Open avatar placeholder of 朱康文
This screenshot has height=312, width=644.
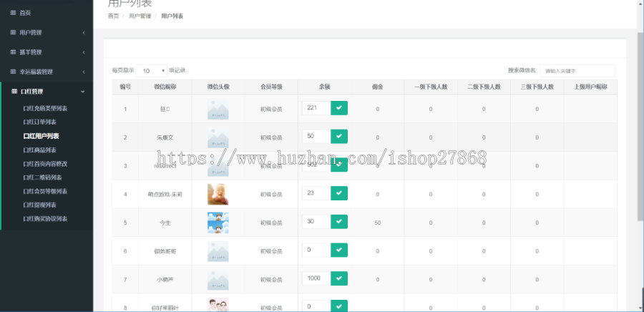click(x=218, y=137)
